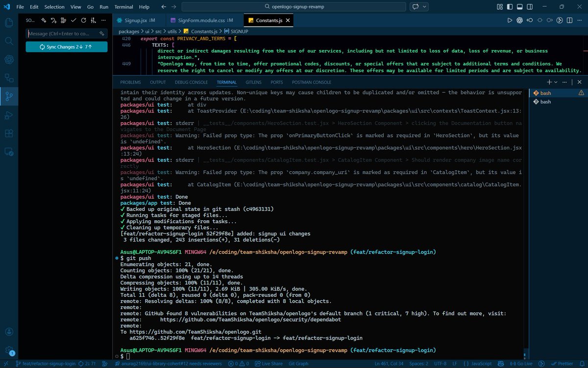Switch to the GITLENS panel tab
Viewport: 588px width, 368px height.
pyautogui.click(x=253, y=82)
